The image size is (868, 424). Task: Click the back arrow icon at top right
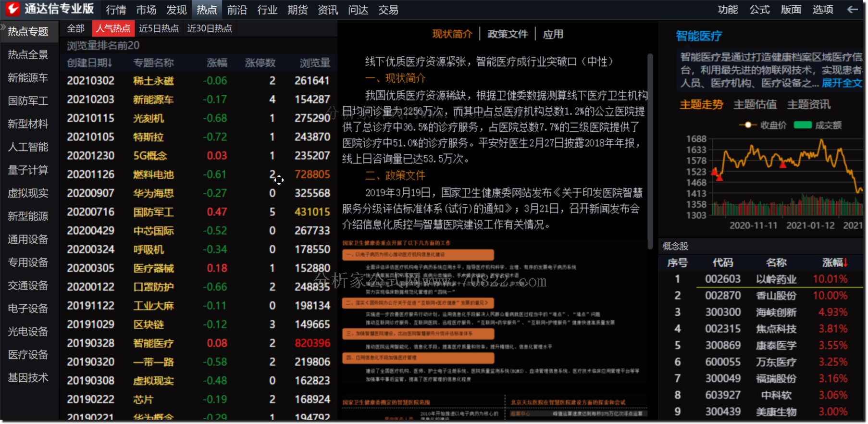point(853,9)
